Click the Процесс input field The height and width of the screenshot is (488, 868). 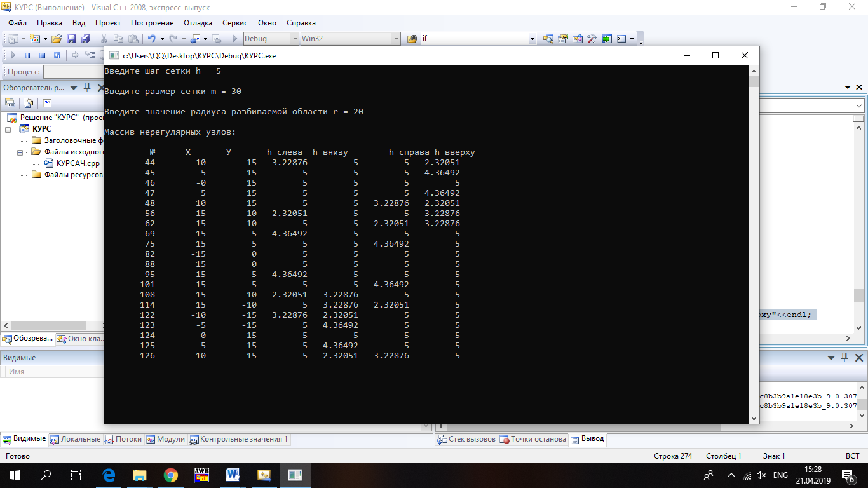73,72
